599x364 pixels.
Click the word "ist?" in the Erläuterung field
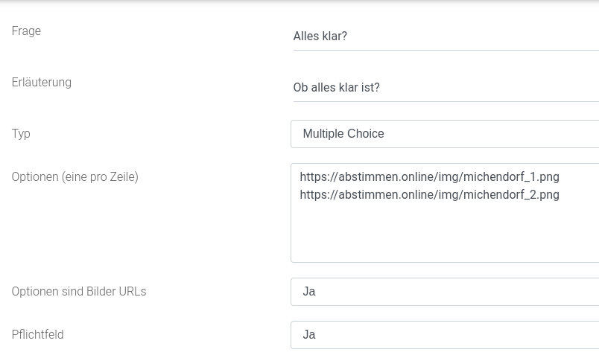[370, 88]
